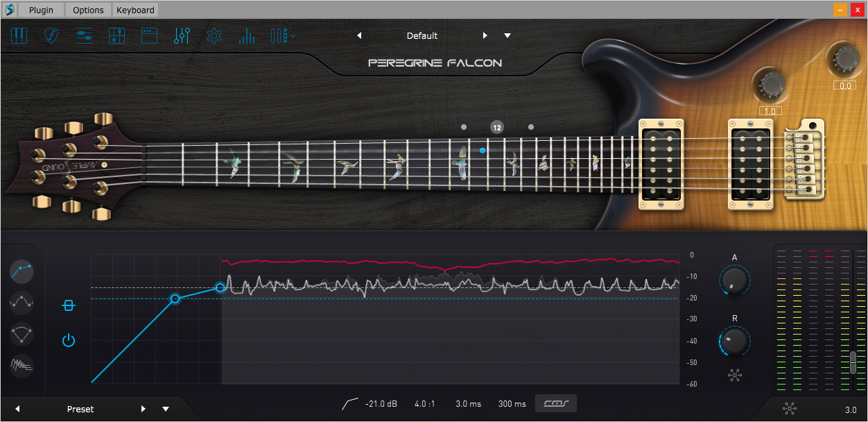Click the upper compressor curve node

tap(220, 287)
